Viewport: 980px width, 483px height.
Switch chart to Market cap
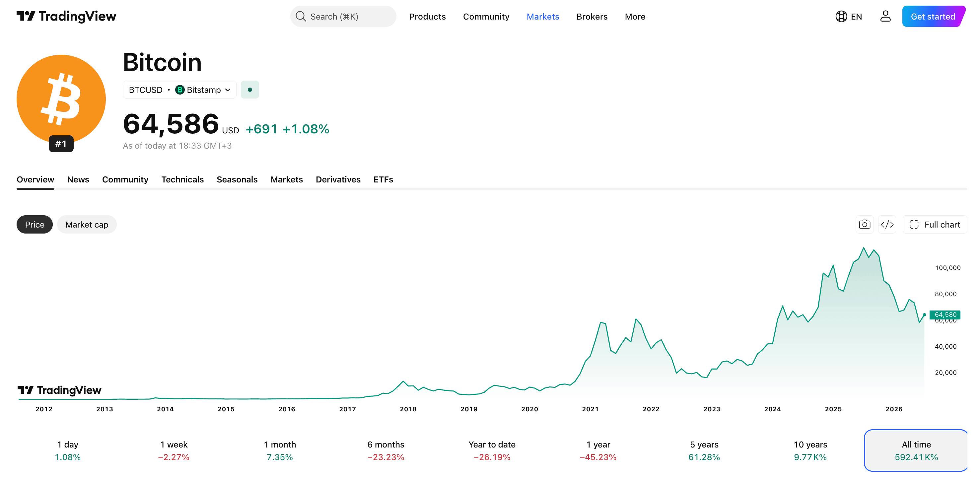click(87, 224)
